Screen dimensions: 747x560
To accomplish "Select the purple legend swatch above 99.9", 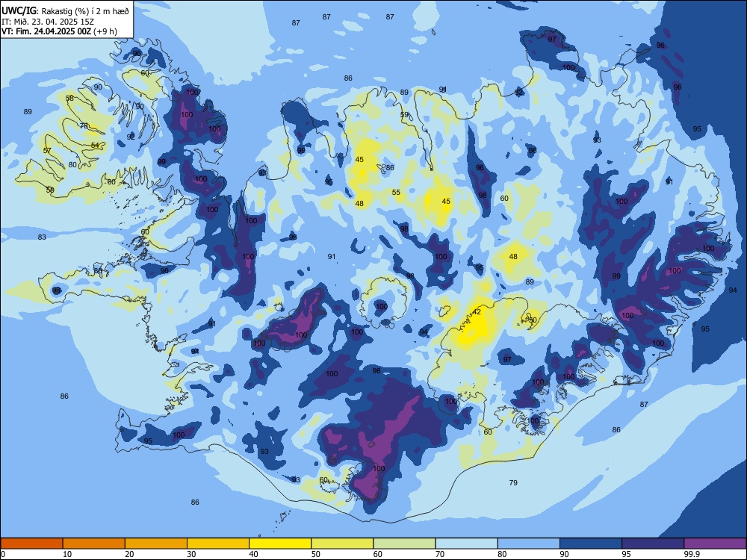I will (x=715, y=544).
